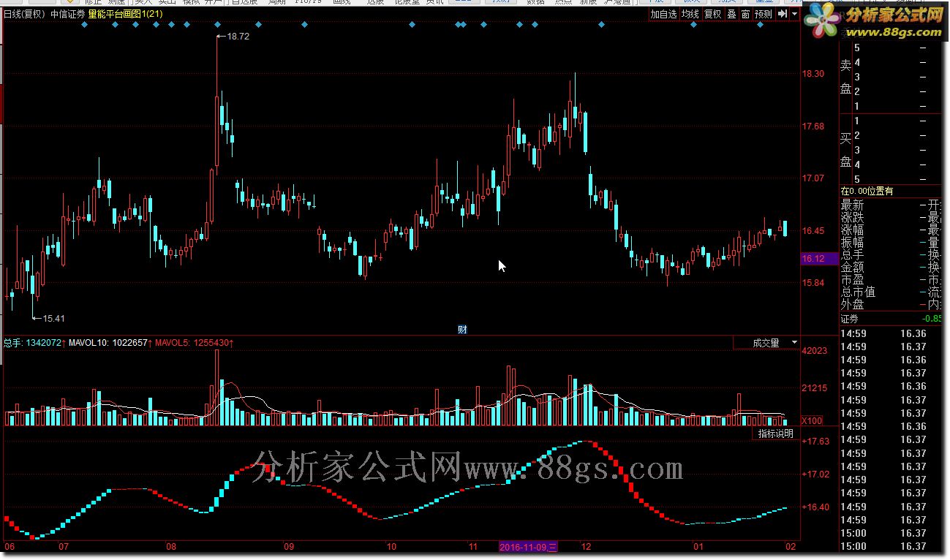
Task: Click the 指标说明 indicator description button
Action: 775,434
